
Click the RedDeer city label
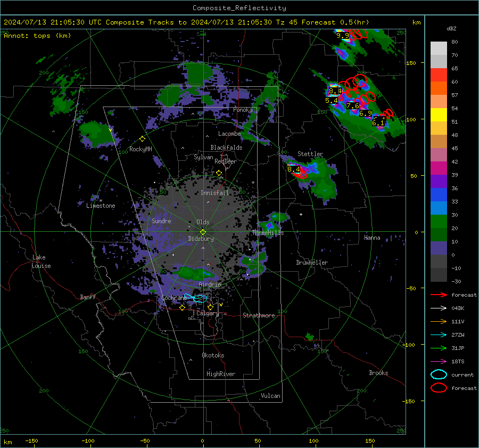[226, 161]
